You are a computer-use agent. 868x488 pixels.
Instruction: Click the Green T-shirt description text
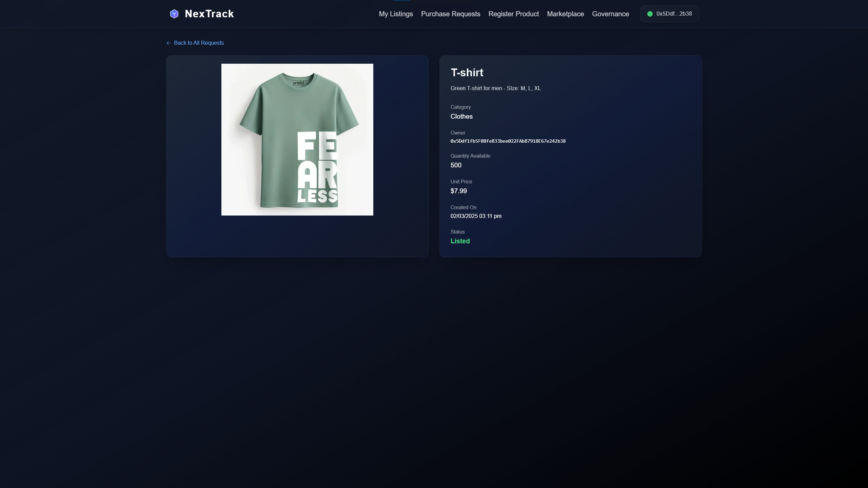pyautogui.click(x=495, y=88)
